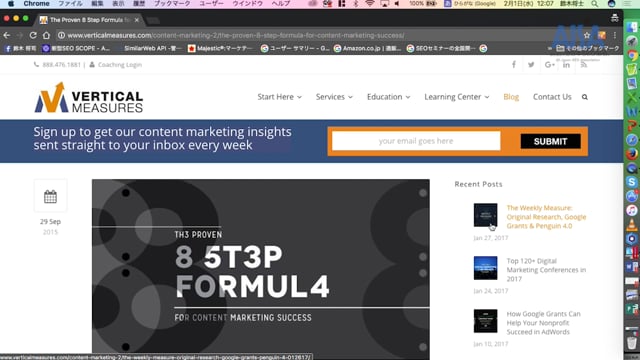640x360 pixels.
Task: Open Vertical Measures Facebook icon
Action: coord(514,64)
